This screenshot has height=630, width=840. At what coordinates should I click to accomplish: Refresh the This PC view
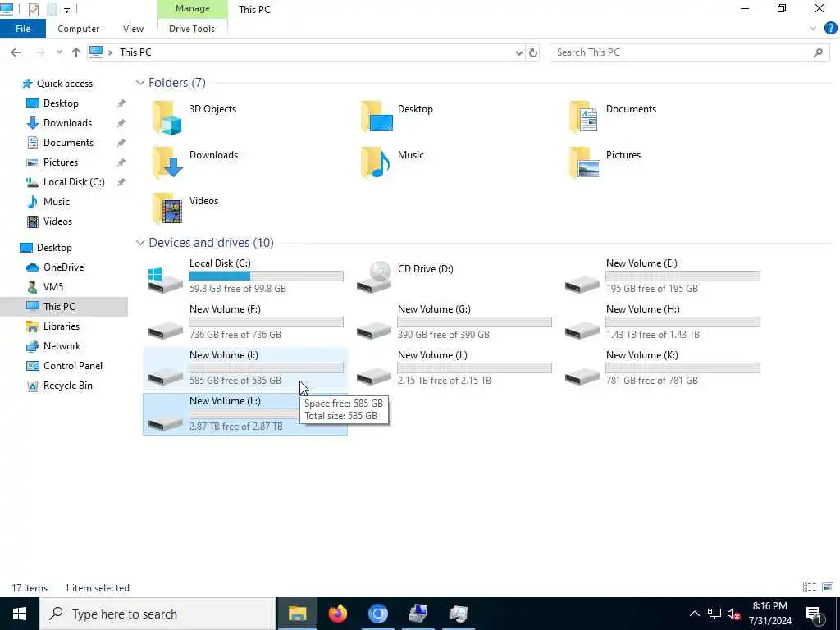533,52
